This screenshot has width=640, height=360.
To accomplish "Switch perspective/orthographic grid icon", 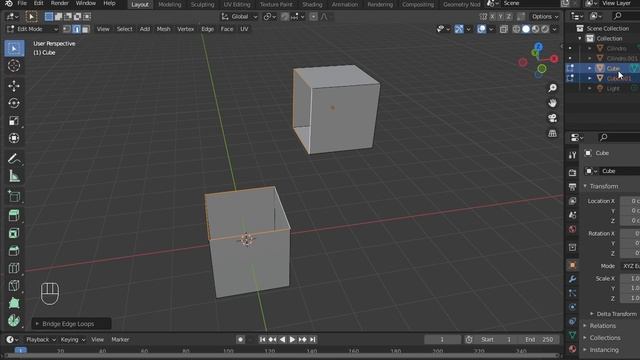I will (552, 133).
